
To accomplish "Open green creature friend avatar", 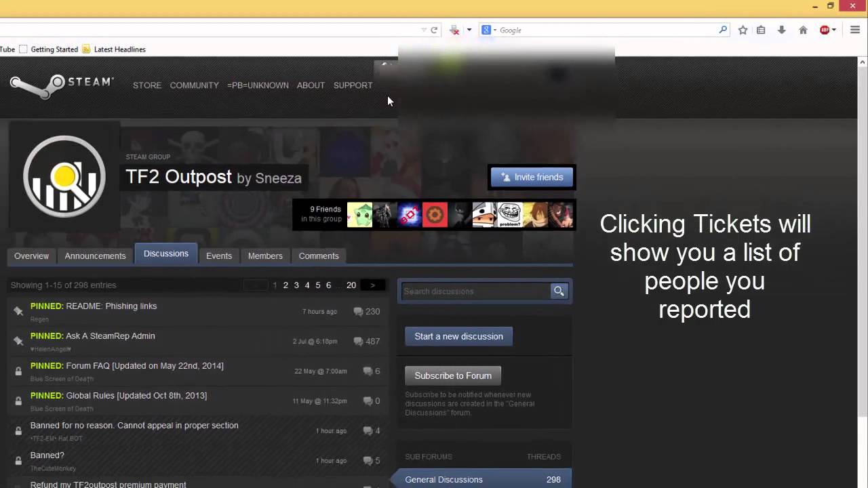I will coord(359,215).
